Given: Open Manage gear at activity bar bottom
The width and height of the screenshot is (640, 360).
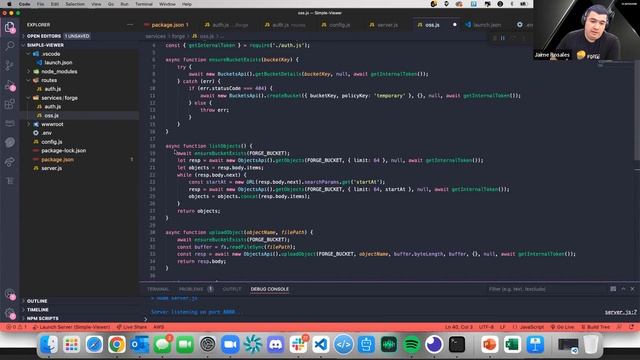Looking at the screenshot, I should (10, 313).
